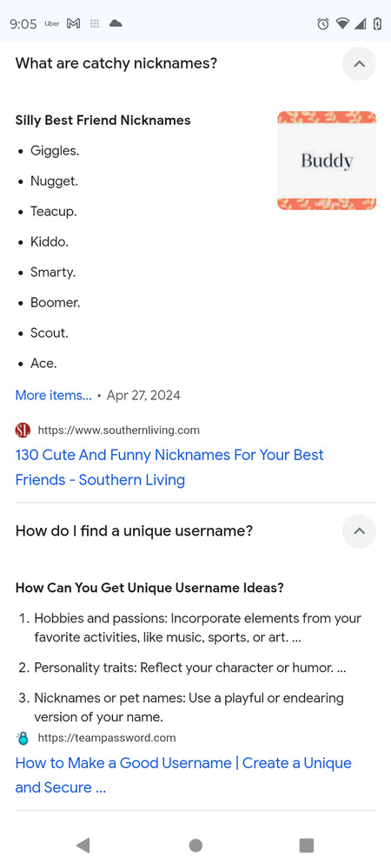Image resolution: width=391 pixels, height=868 pixels.
Task: Open '130 Cute And Funny Nicknames' Southern Living link
Action: (169, 467)
